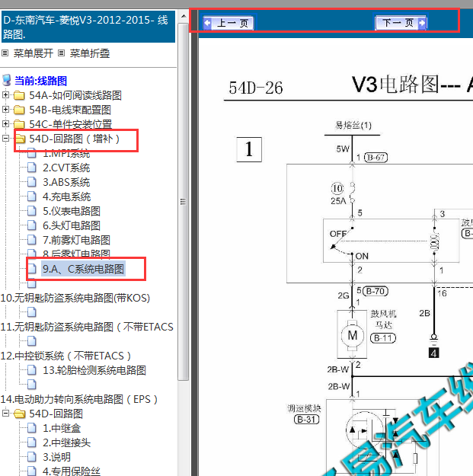Viewport: 473px width, 476px height.
Task: Click page icon beside 2.CVT系统
Action: pyautogui.click(x=32, y=168)
